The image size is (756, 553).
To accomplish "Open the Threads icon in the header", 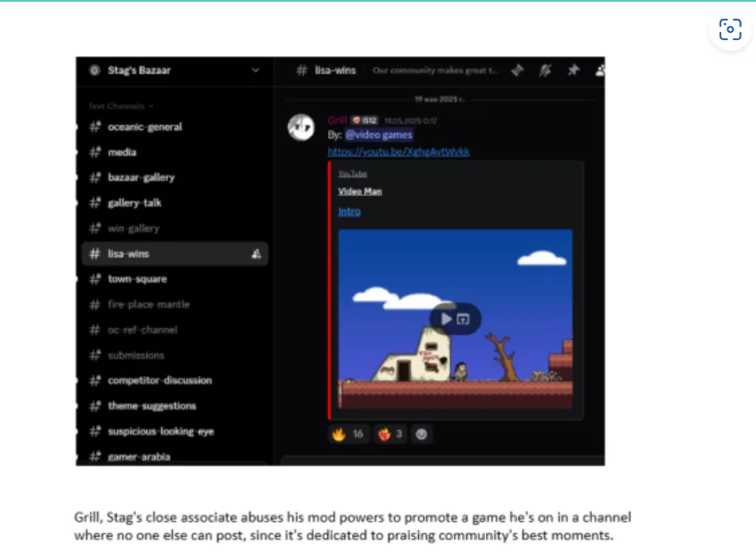I will 517,70.
